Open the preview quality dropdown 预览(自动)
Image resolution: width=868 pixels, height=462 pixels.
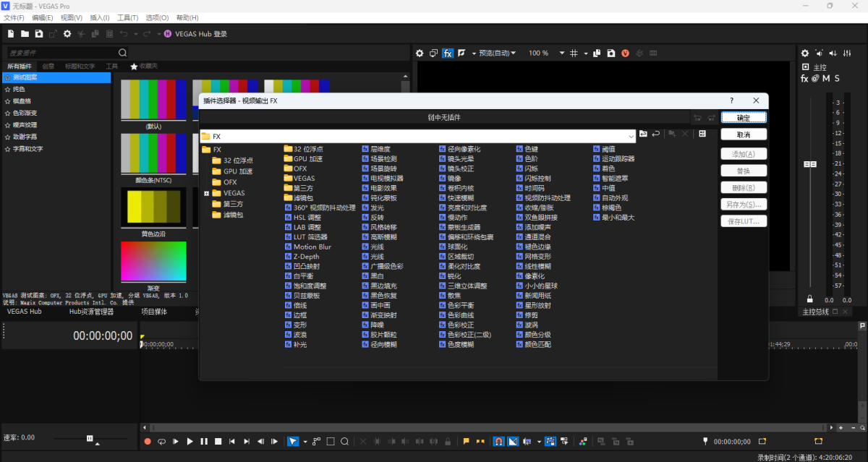click(x=497, y=53)
